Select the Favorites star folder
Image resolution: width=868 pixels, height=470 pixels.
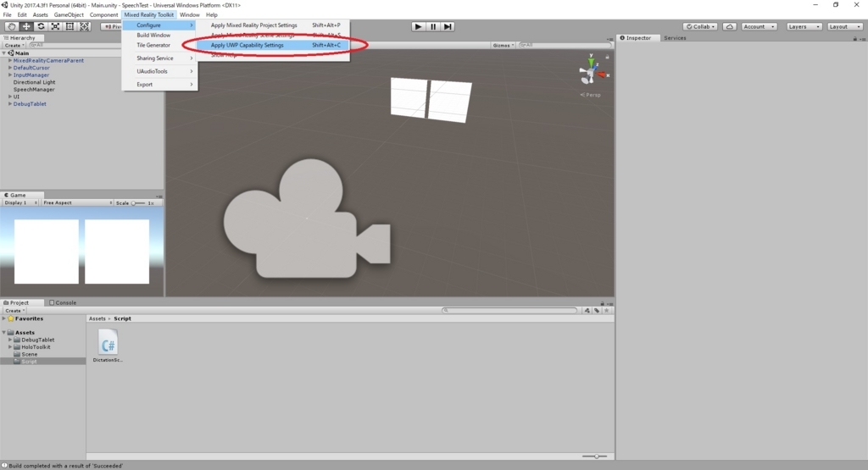25,318
